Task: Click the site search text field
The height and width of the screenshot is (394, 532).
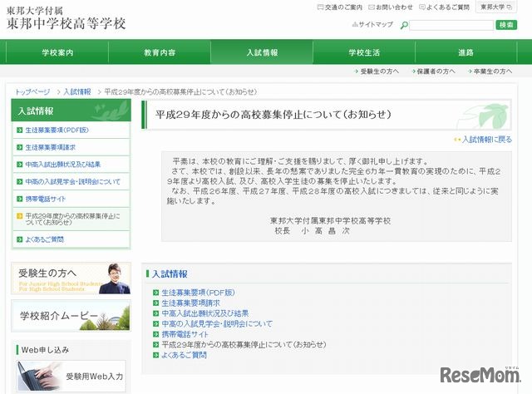Action: (x=451, y=25)
